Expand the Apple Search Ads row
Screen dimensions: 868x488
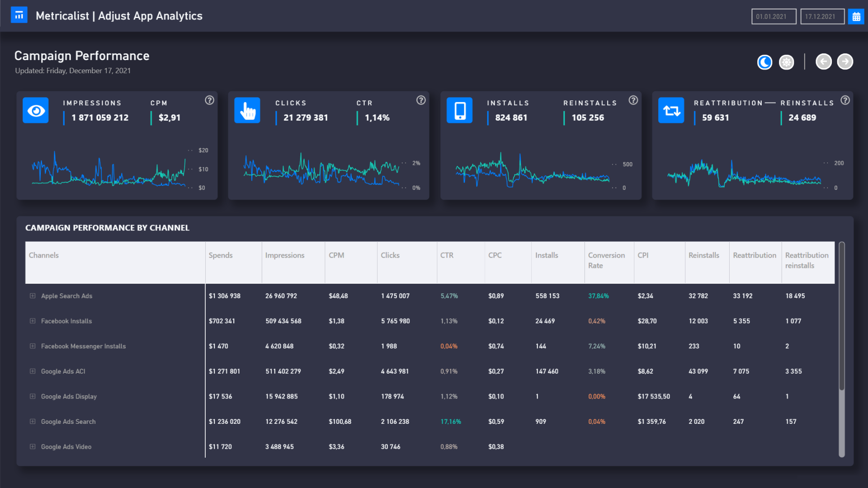tap(32, 296)
